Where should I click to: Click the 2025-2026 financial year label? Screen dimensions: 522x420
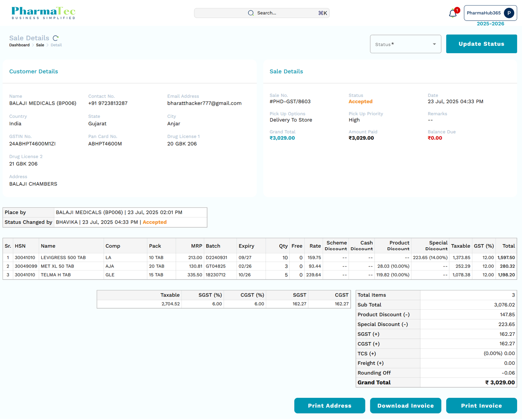click(x=490, y=24)
